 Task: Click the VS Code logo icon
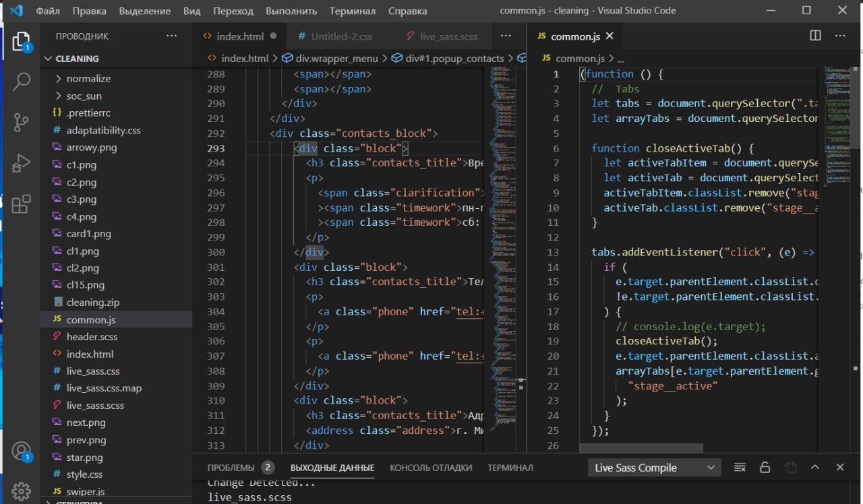tap(16, 11)
